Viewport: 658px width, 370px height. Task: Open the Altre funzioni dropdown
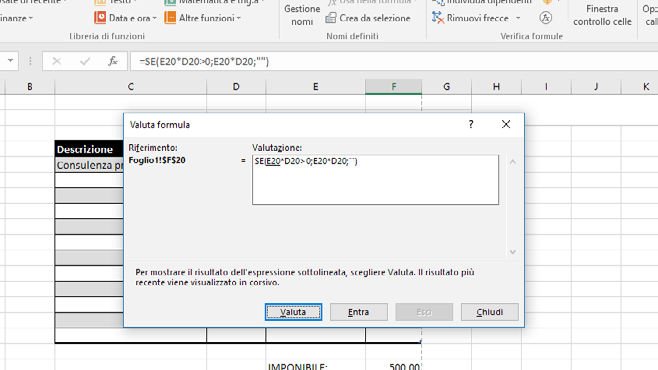click(203, 18)
